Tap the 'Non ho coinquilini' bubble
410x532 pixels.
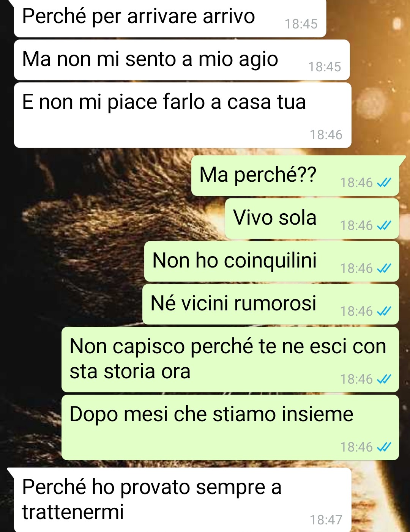coord(271,261)
